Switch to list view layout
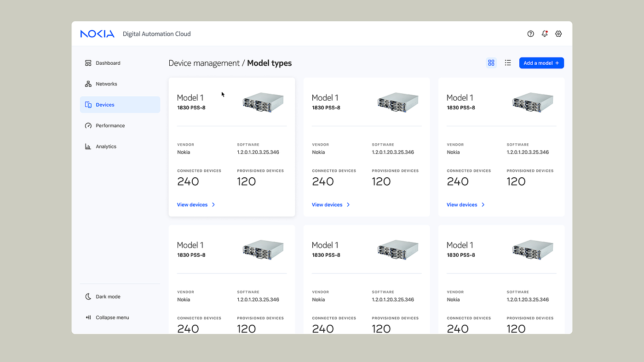Image resolution: width=644 pixels, height=362 pixels. [x=508, y=62]
